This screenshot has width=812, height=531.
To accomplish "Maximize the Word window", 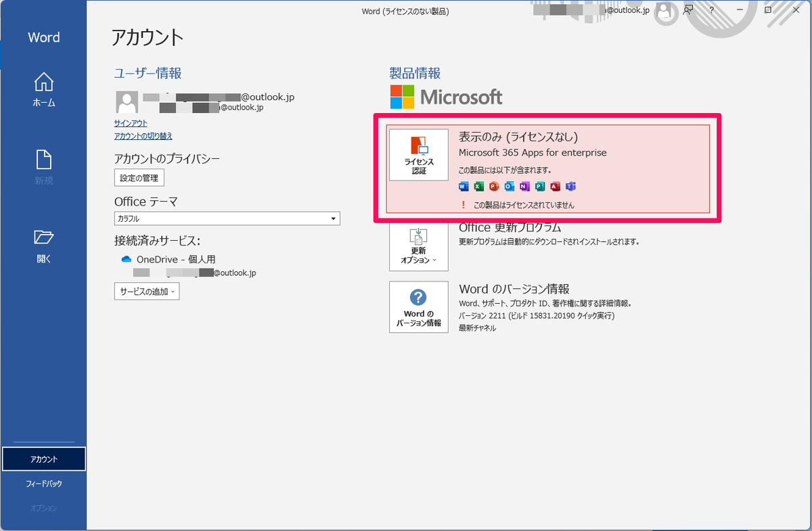I will pos(768,10).
